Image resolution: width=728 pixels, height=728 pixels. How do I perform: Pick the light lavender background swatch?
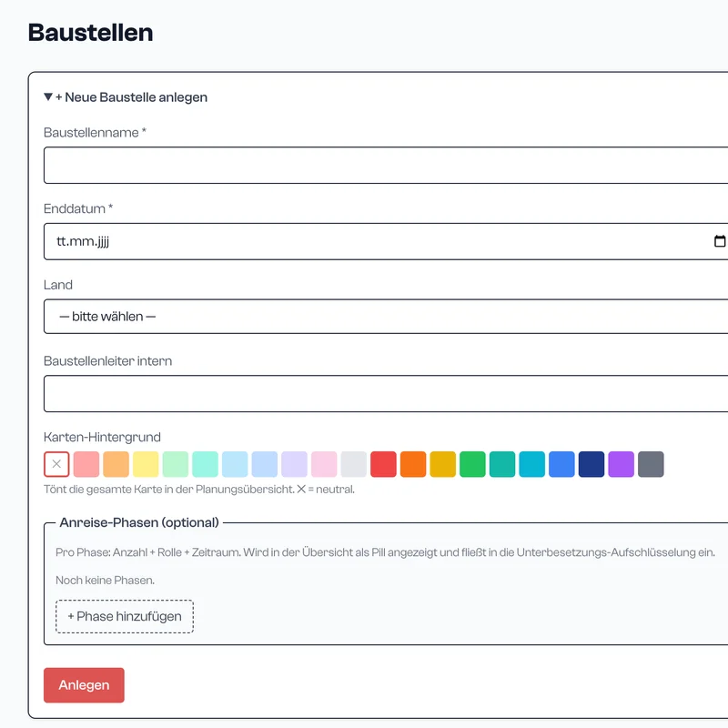[x=294, y=464]
